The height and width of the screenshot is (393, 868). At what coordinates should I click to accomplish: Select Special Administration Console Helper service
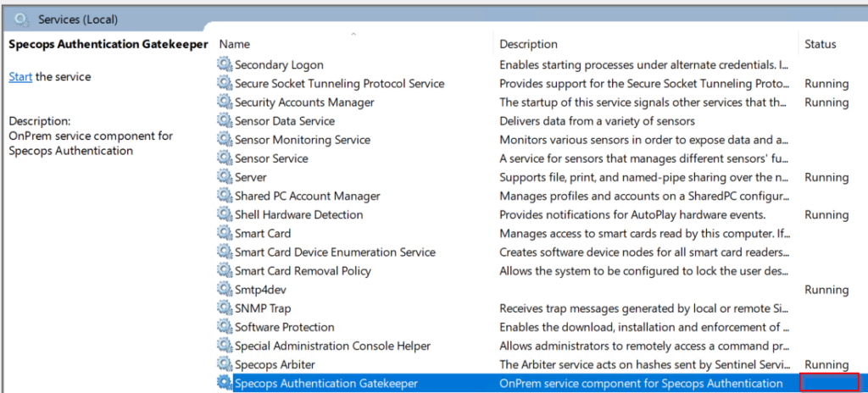click(x=332, y=346)
